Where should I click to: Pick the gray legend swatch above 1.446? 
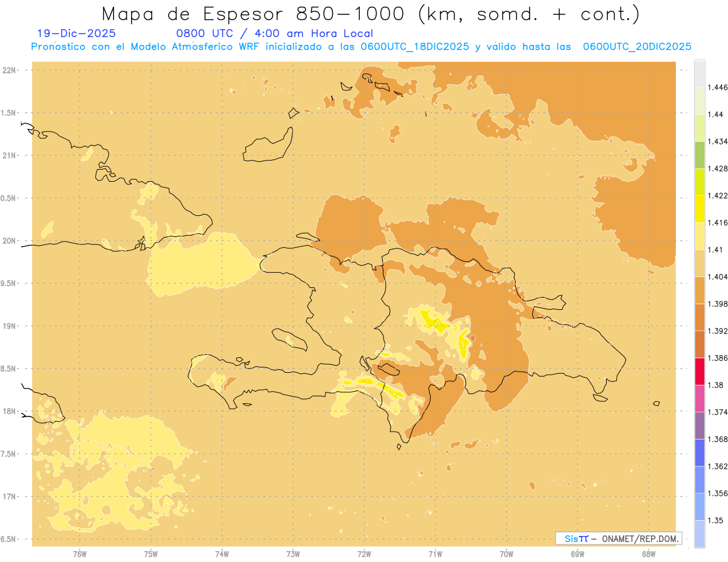click(699, 73)
